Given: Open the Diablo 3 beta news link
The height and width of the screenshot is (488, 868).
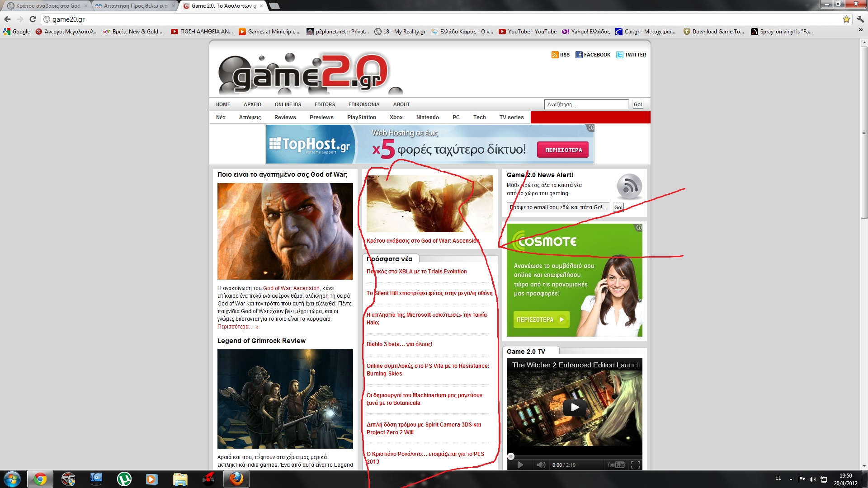Looking at the screenshot, I should click(x=399, y=344).
